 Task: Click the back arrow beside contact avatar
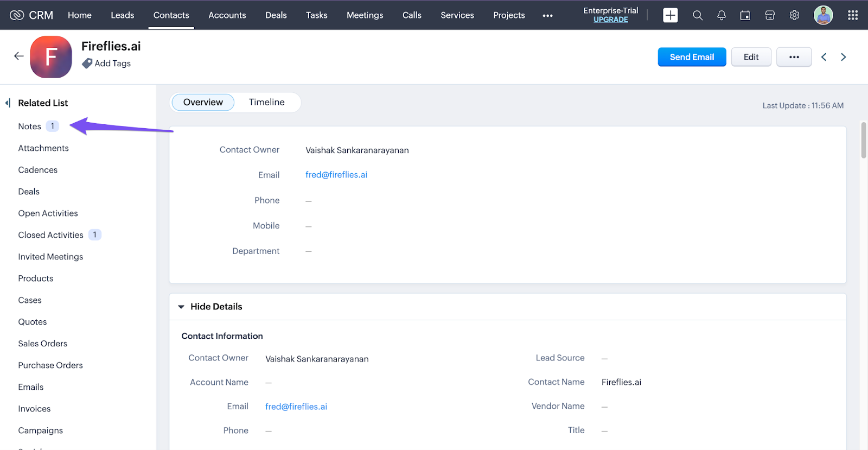click(19, 56)
